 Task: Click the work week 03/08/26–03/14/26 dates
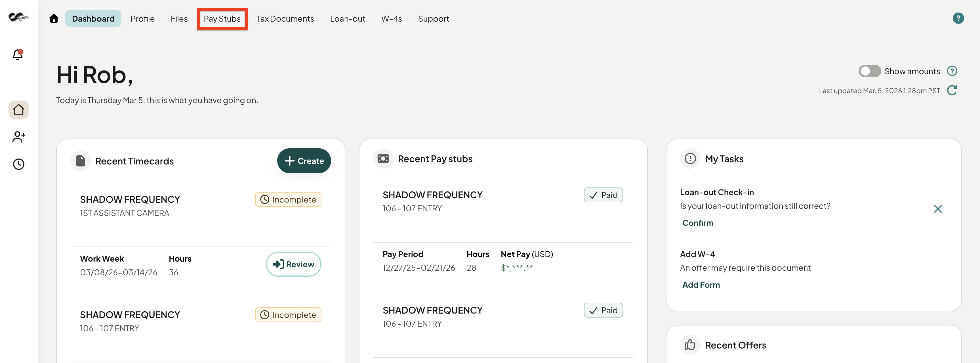(118, 272)
